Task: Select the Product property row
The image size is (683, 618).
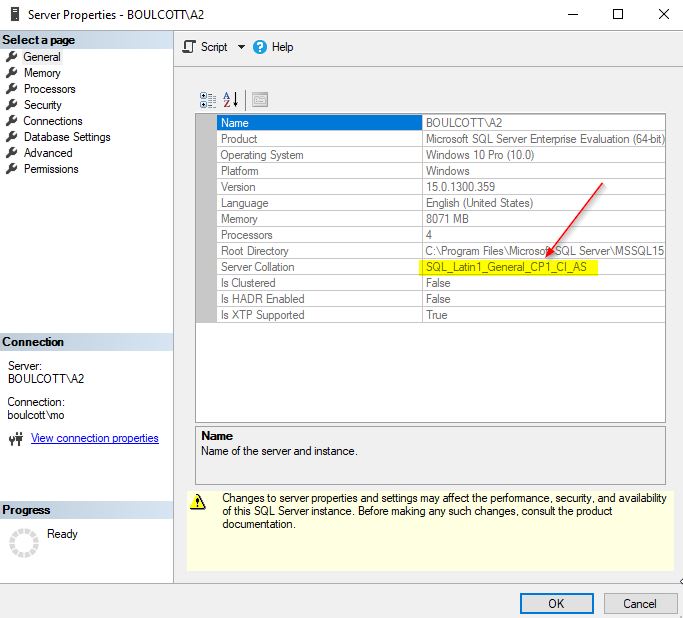Action: (x=440, y=139)
